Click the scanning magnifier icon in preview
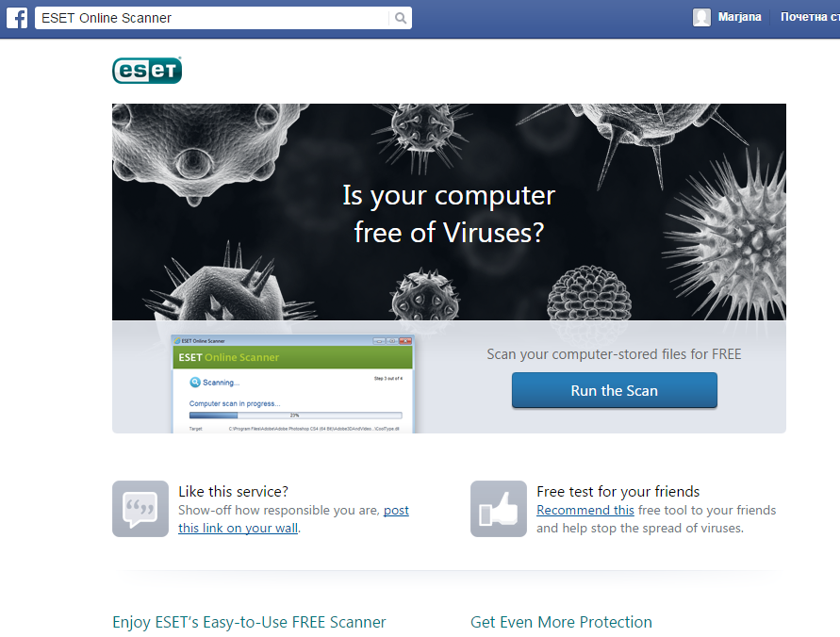 pyautogui.click(x=195, y=383)
